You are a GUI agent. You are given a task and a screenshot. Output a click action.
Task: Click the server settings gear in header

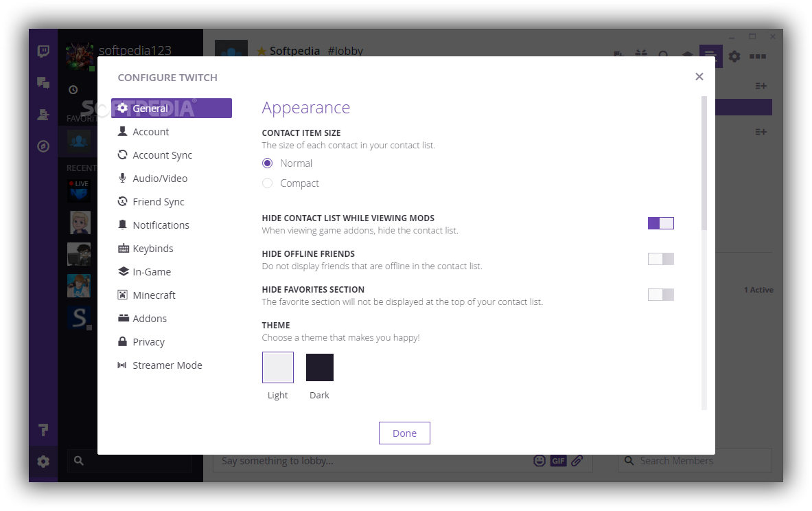pyautogui.click(x=734, y=56)
